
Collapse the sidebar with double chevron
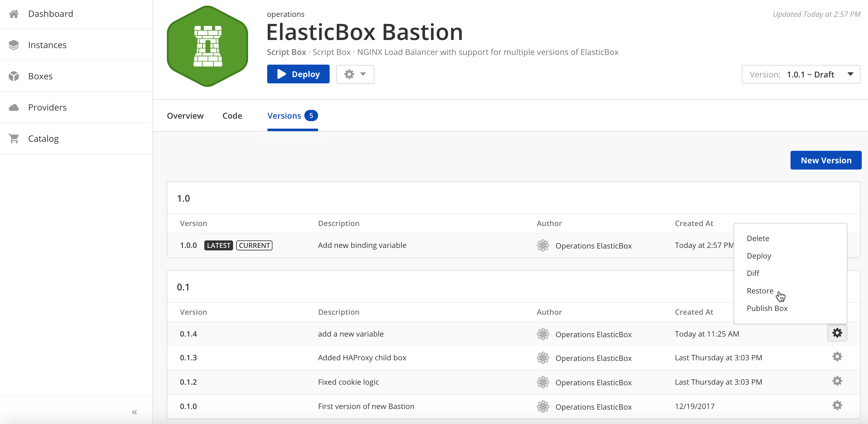134,412
